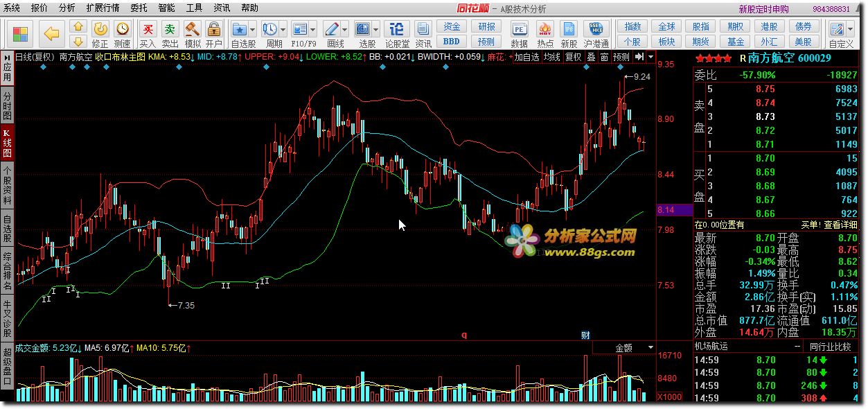
Task: Open the F10/F9 info icon
Action: pos(299,28)
